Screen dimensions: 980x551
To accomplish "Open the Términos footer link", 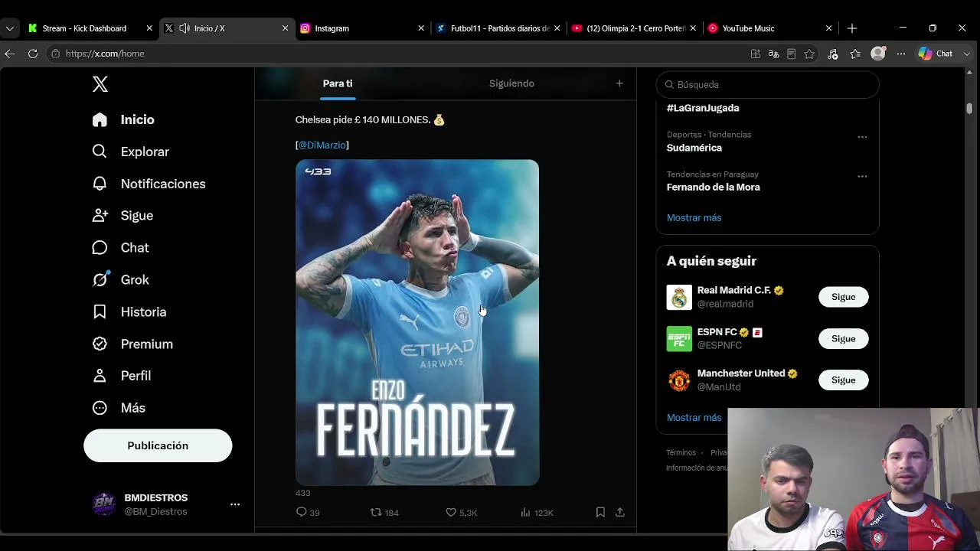I will (x=681, y=452).
